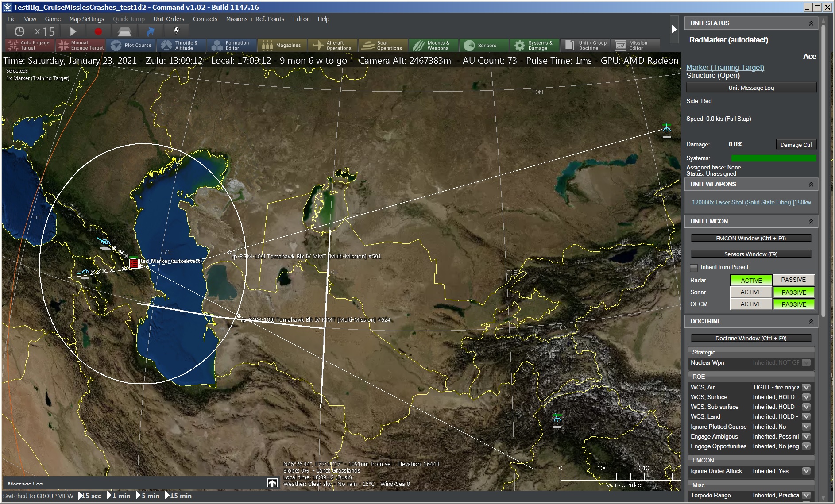Open the Contacts menu
The image size is (835, 504).
coord(205,19)
